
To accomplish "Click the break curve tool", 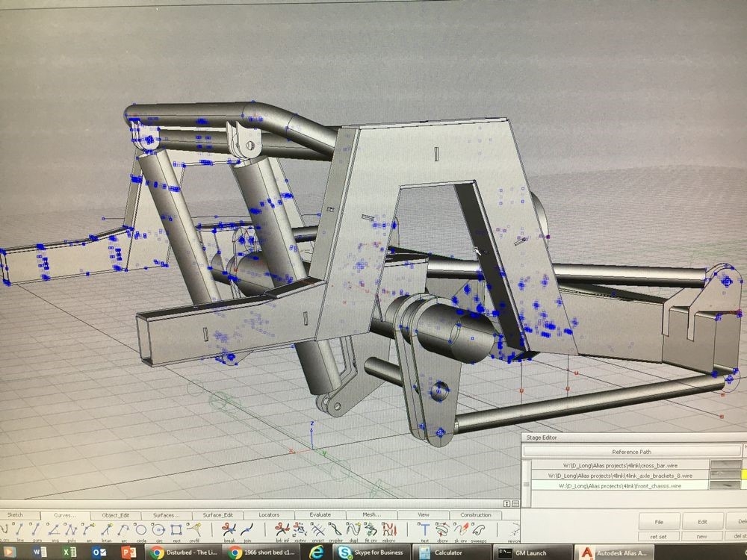I will coord(229,529).
